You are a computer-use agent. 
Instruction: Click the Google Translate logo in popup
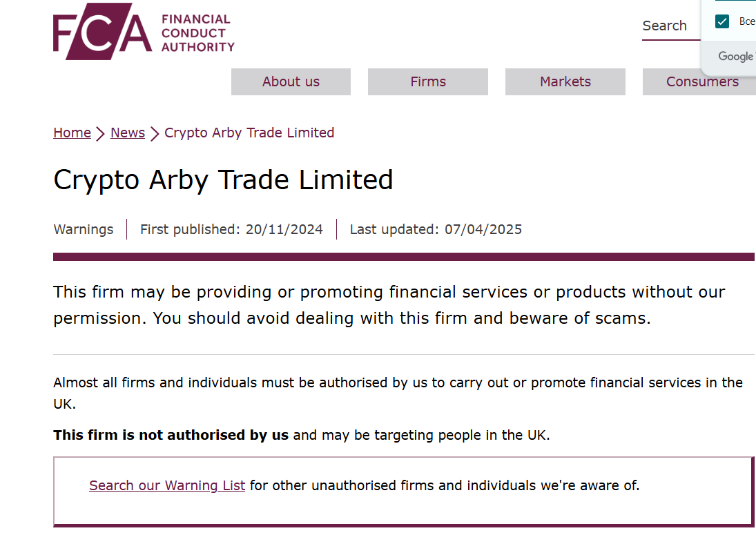[736, 57]
